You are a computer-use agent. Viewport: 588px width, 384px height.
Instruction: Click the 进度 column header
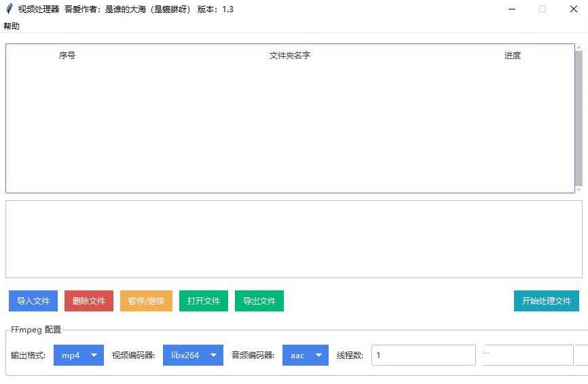512,56
